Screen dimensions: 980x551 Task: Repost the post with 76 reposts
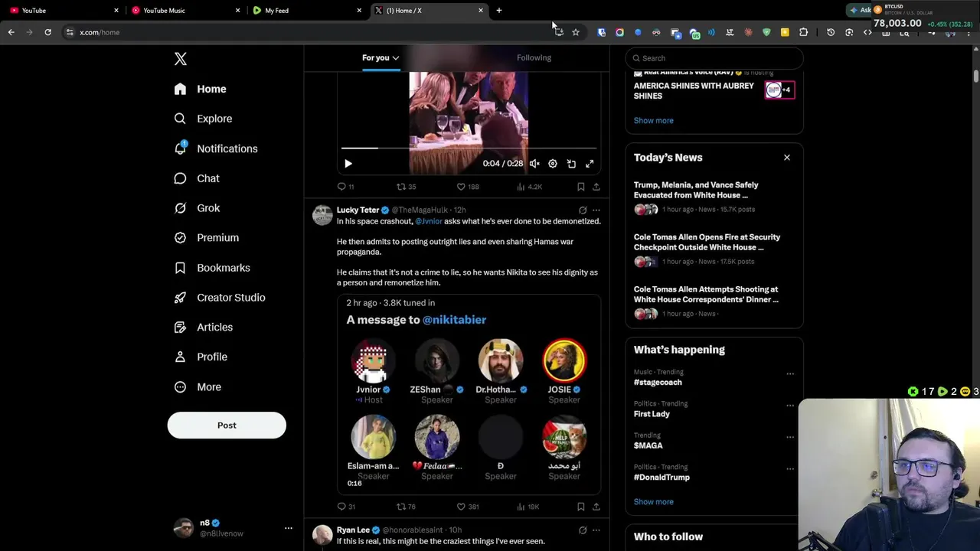pyautogui.click(x=406, y=507)
